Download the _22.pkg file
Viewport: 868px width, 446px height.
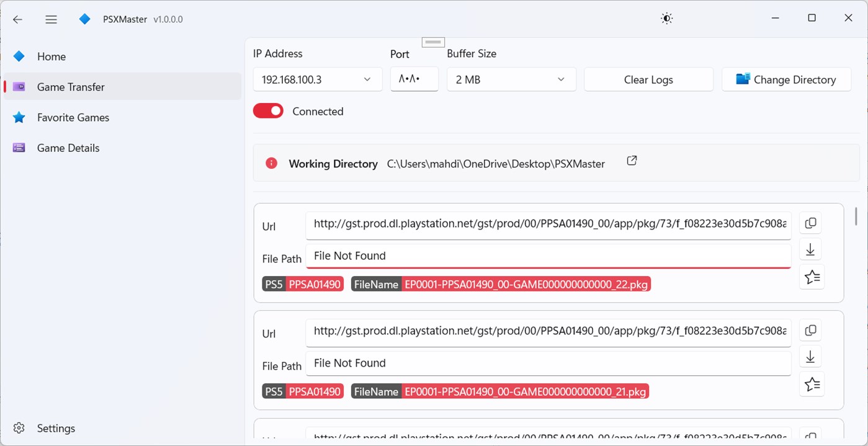tap(810, 249)
